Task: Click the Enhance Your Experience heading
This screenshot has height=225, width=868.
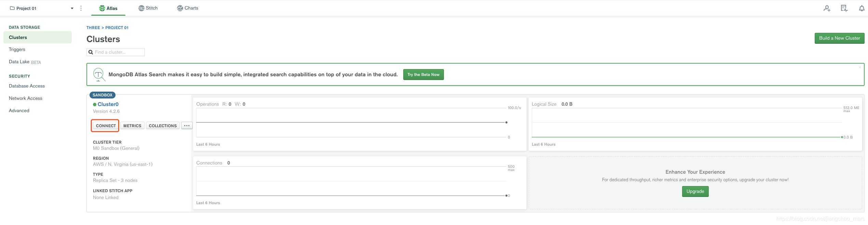Action: (695, 172)
